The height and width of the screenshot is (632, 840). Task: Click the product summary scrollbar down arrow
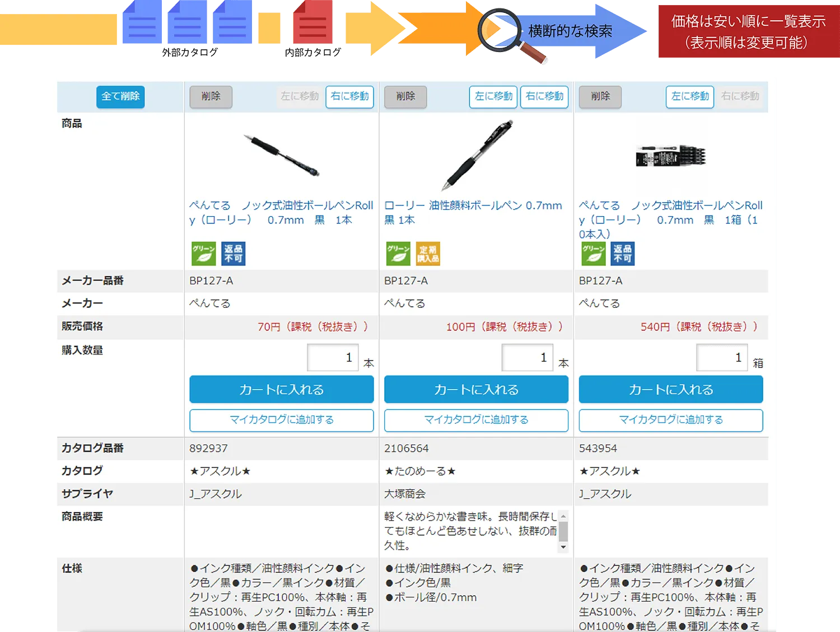563,547
